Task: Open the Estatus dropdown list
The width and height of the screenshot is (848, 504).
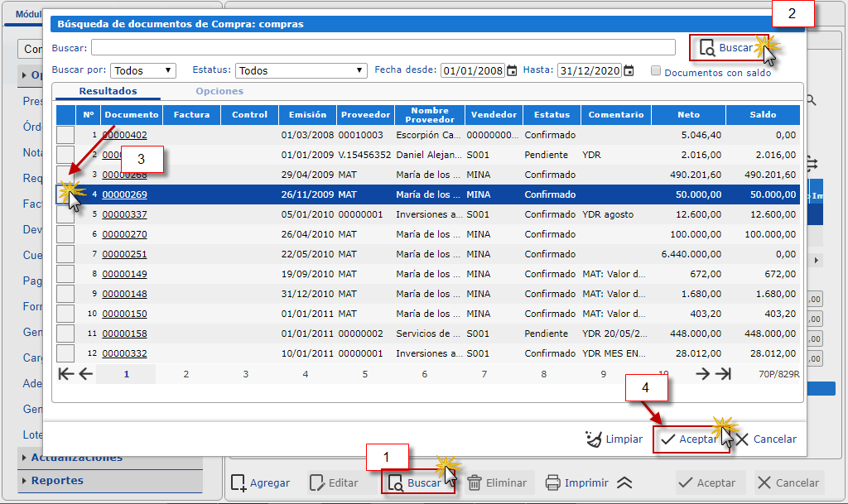Action: (301, 71)
